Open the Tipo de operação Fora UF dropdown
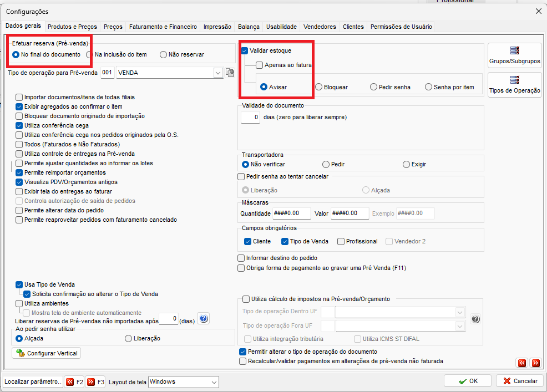The height and width of the screenshot is (392, 547). tap(460, 327)
